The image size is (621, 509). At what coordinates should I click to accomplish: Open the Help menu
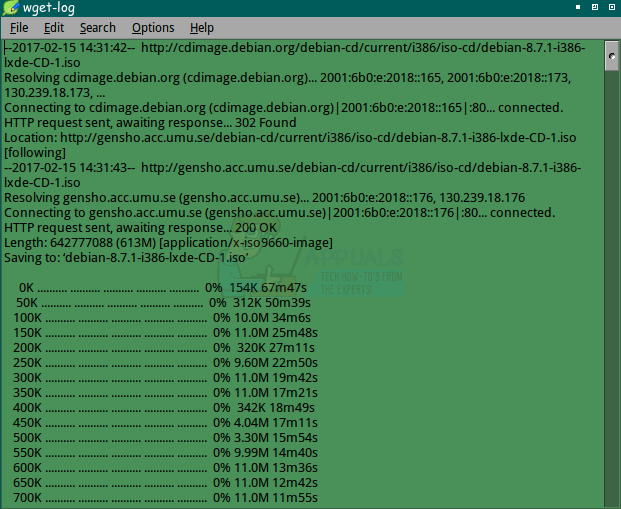(202, 28)
